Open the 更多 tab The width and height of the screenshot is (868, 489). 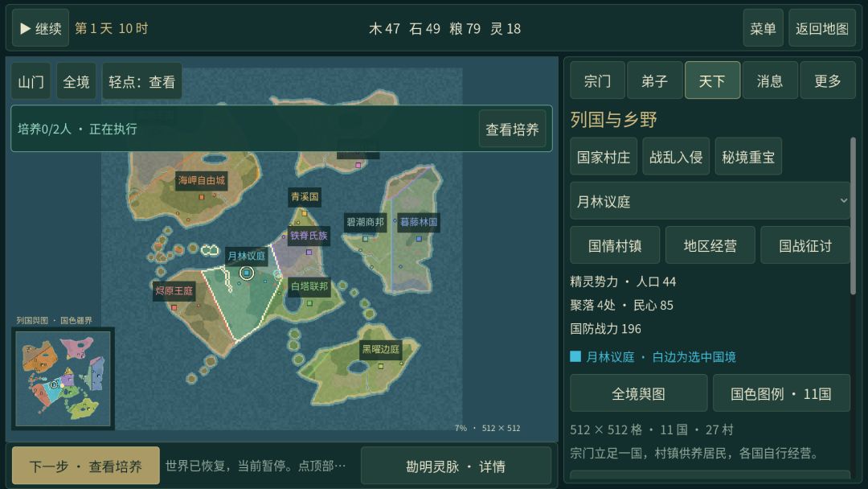coord(828,81)
